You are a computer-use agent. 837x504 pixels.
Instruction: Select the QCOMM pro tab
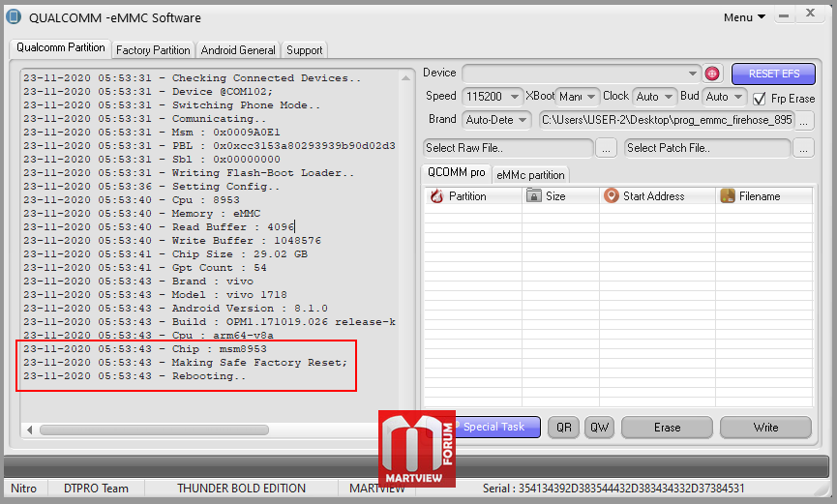click(x=457, y=172)
